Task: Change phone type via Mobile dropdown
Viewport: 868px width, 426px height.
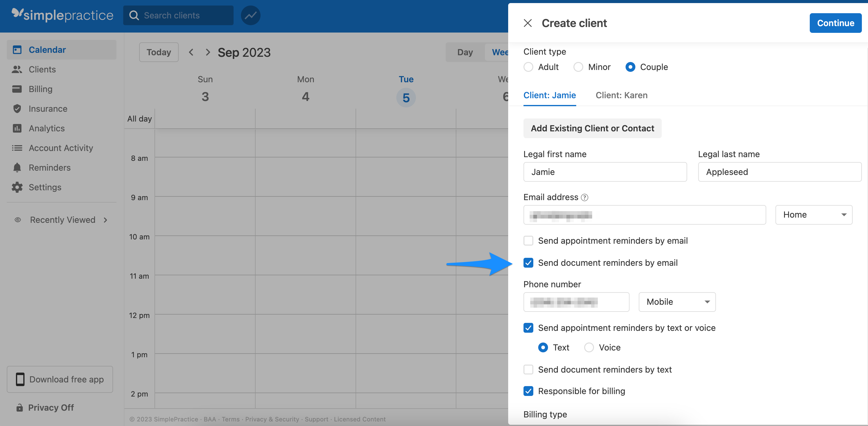Action: pos(677,302)
